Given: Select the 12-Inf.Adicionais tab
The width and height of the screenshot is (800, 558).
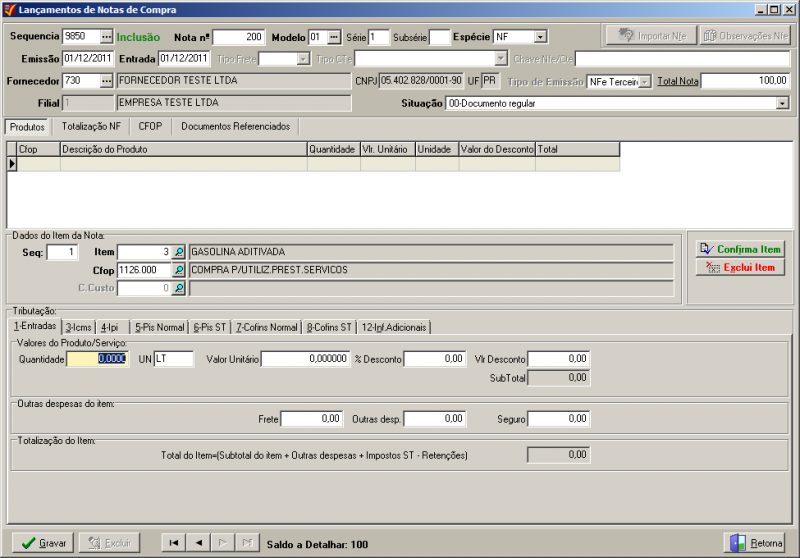Looking at the screenshot, I should coord(394,327).
